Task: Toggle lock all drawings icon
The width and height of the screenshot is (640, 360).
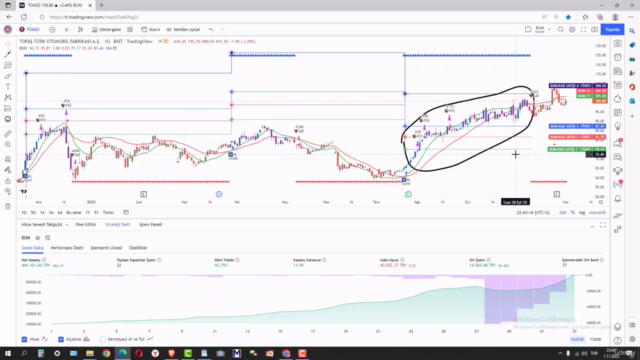Action: (x=8, y=181)
